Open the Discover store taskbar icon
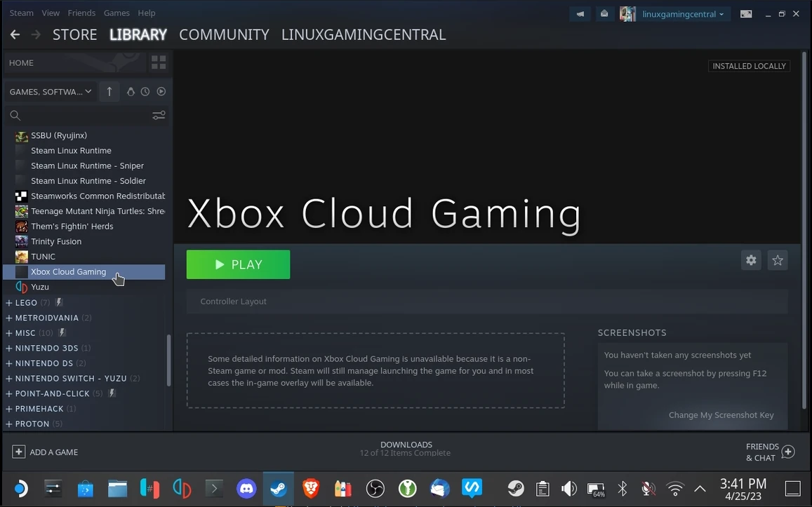Screen dimensions: 812x507 tap(86, 488)
